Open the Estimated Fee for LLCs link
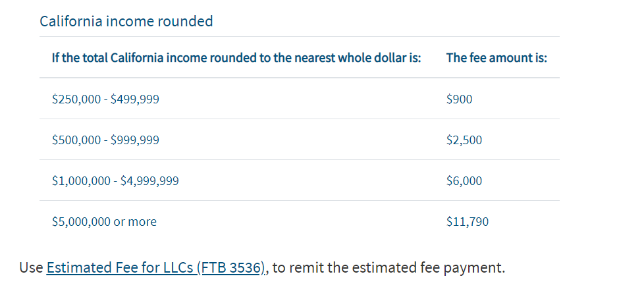Image resolution: width=644 pixels, height=295 pixels. click(155, 268)
